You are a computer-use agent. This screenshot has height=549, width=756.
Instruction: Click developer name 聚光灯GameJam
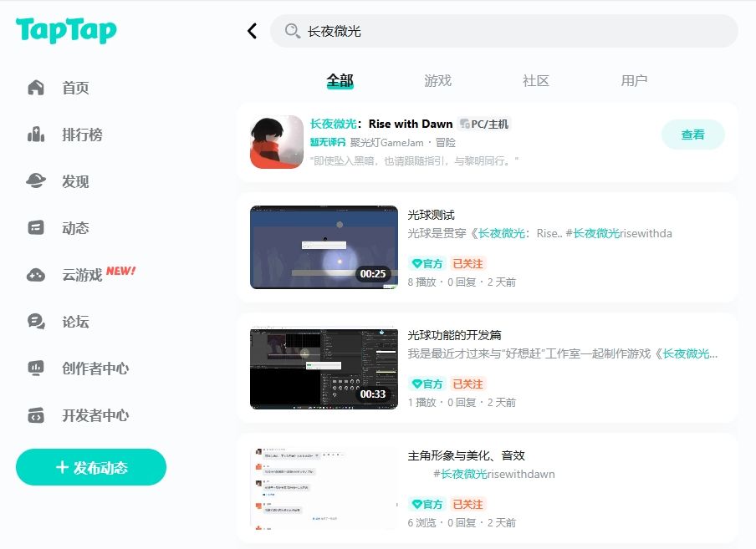[x=386, y=143]
